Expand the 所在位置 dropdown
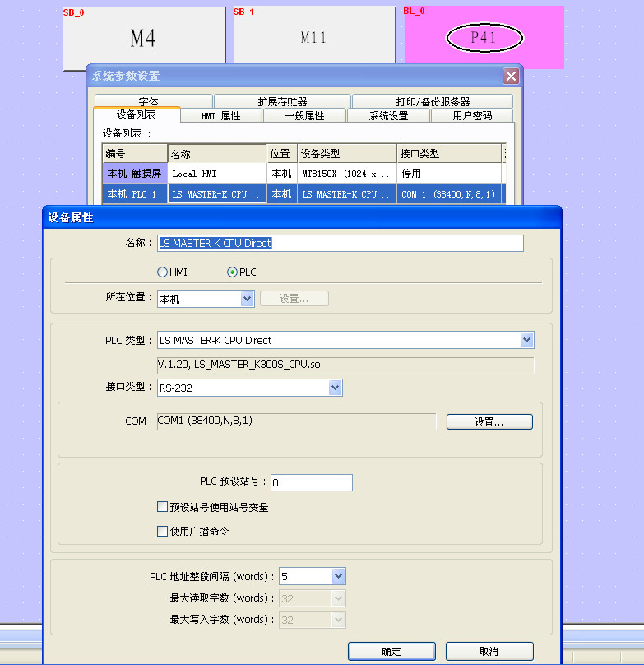Screen dimensions: 644x665 point(247,300)
